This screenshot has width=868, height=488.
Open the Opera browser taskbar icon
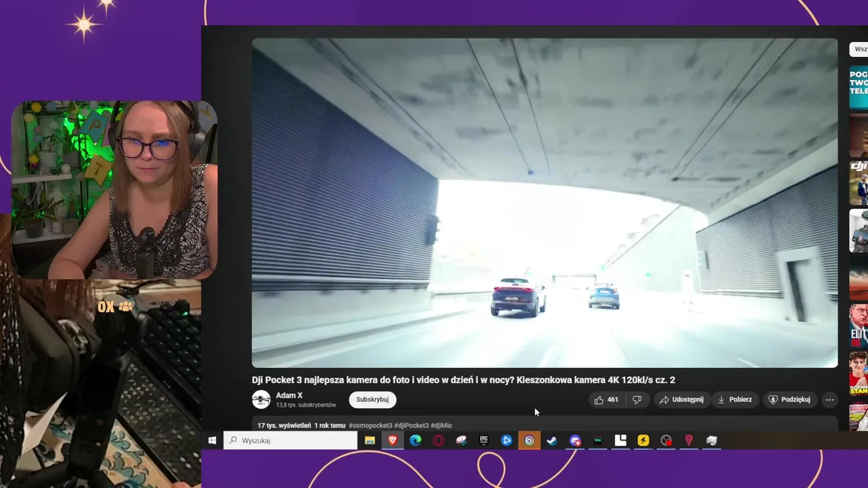point(438,441)
